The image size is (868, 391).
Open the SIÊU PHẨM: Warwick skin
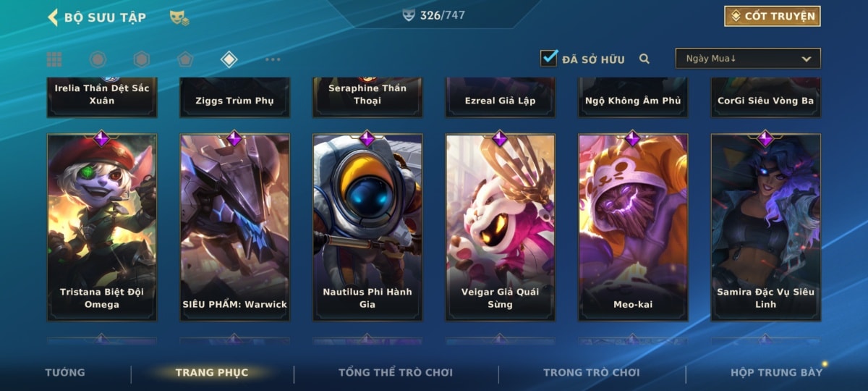234,227
